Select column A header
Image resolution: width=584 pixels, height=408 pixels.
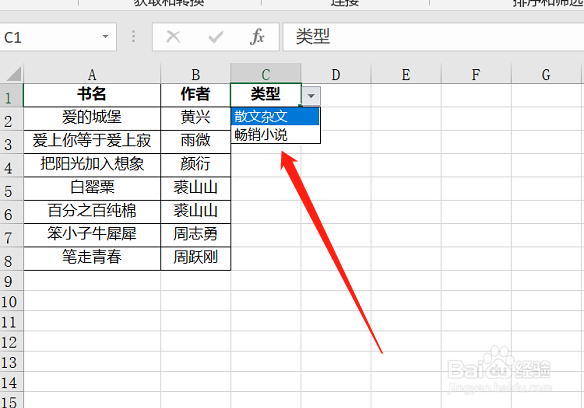pyautogui.click(x=92, y=74)
